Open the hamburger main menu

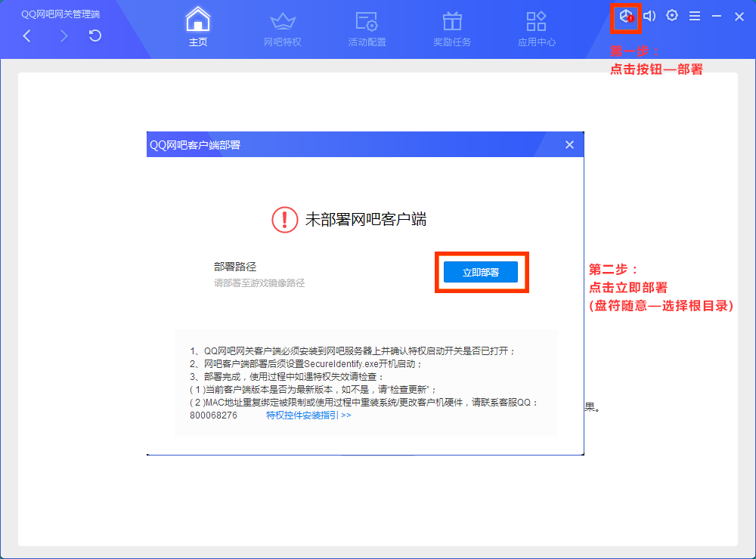pos(695,17)
